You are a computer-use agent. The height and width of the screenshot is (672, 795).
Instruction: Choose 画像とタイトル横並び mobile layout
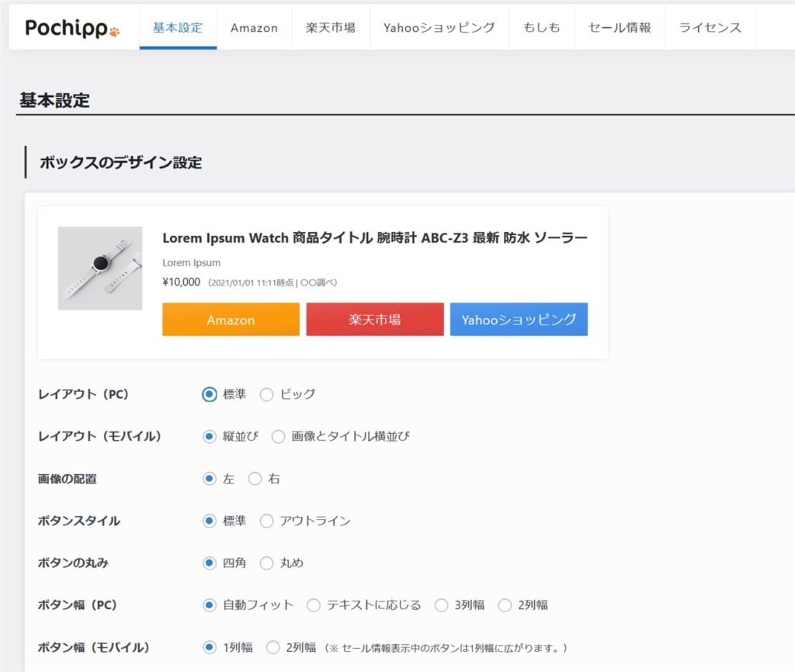[279, 436]
